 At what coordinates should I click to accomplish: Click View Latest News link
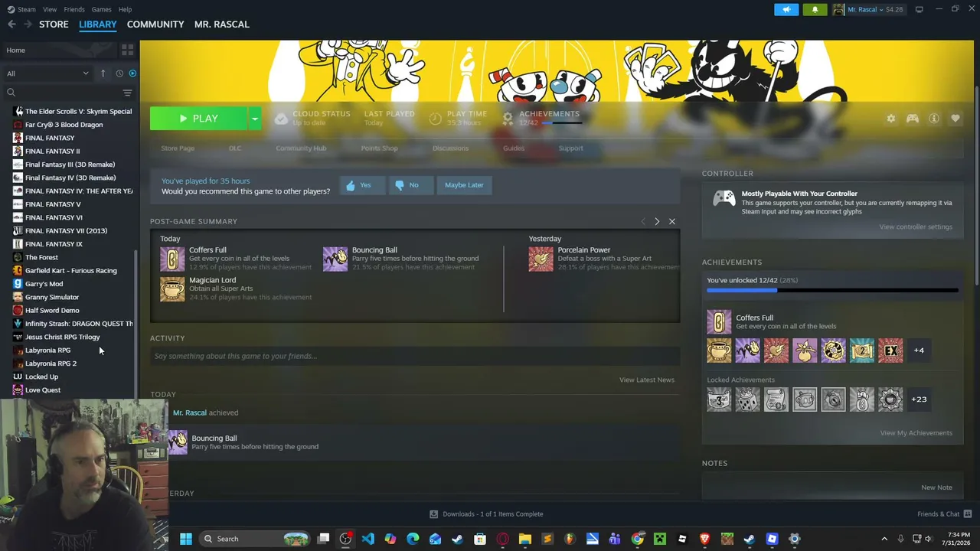[647, 380]
